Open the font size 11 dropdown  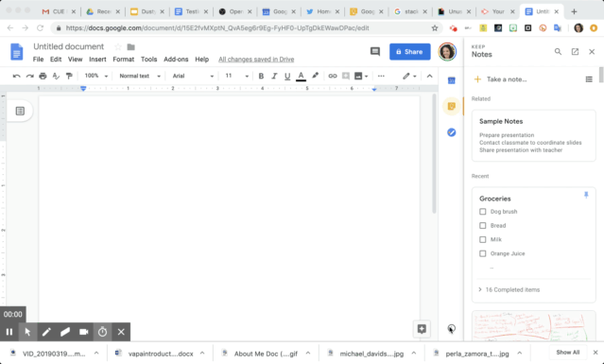coord(237,76)
